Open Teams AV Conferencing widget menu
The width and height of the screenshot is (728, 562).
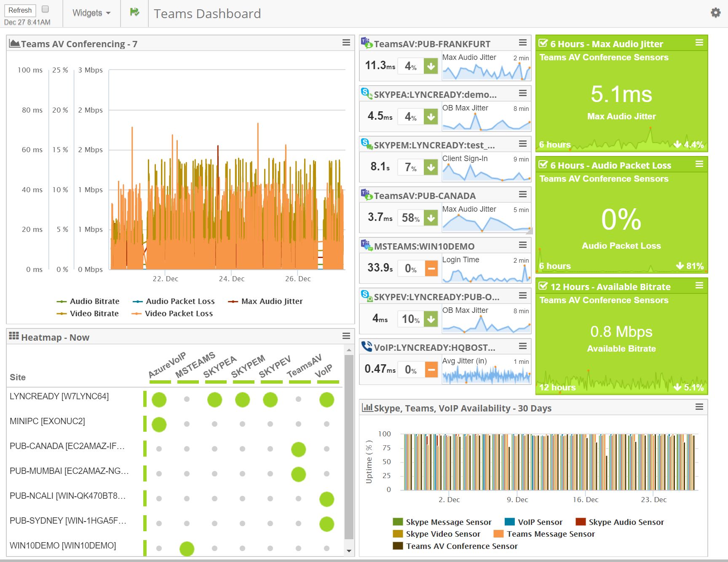(x=346, y=43)
